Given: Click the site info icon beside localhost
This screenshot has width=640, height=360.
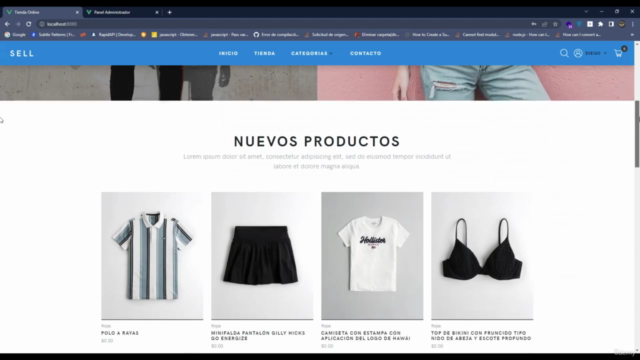Looking at the screenshot, I should 42,24.
